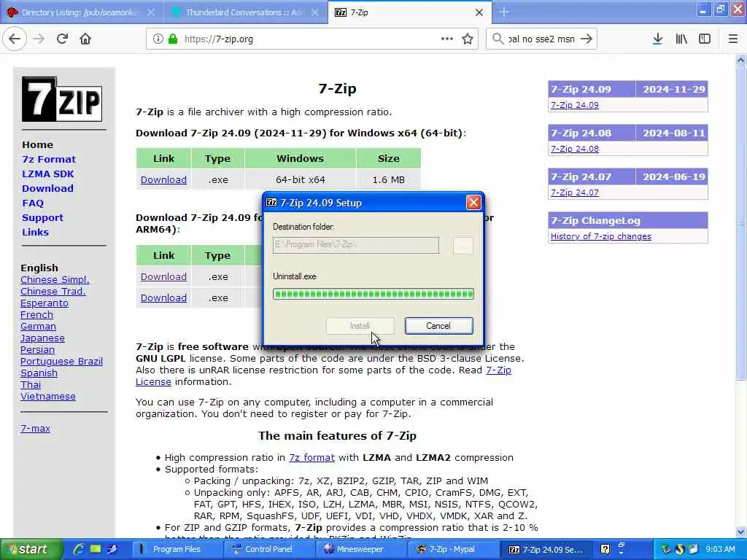The width and height of the screenshot is (747, 560).
Task: Click the system clock showing 9:03 AM
Action: (x=720, y=549)
